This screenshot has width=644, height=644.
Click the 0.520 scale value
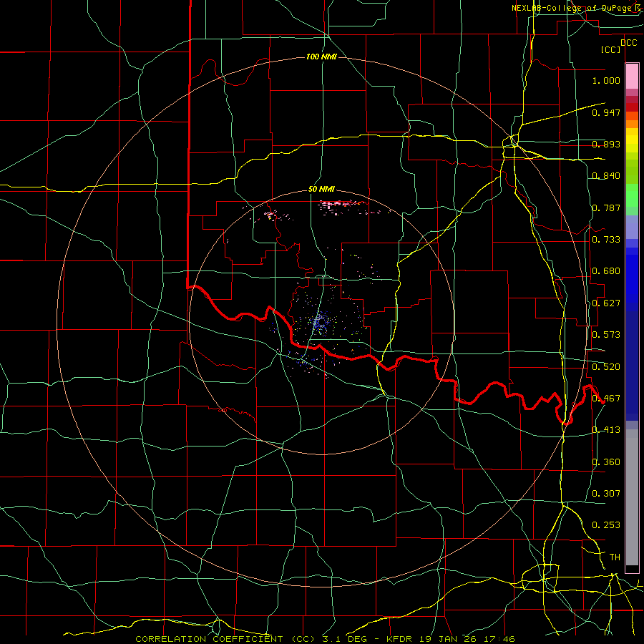tap(606, 367)
